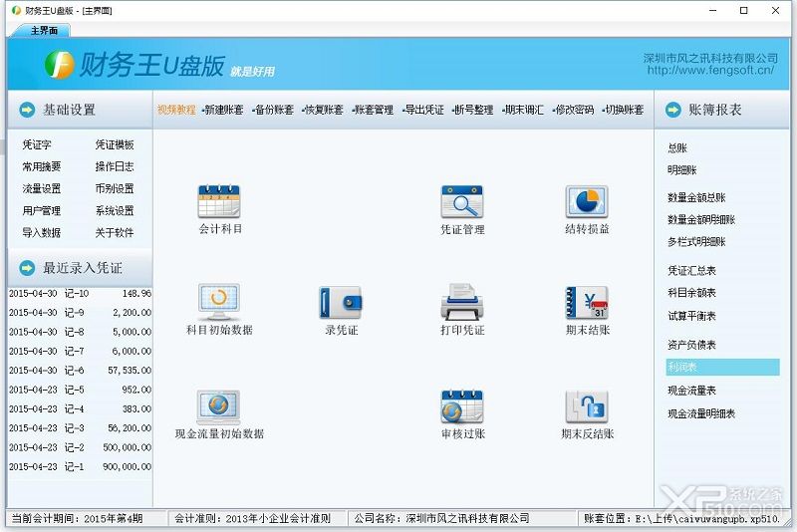Screen dimensions: 797x532
Task: Click the arrow icon beside 基础设置
Action: 27,110
